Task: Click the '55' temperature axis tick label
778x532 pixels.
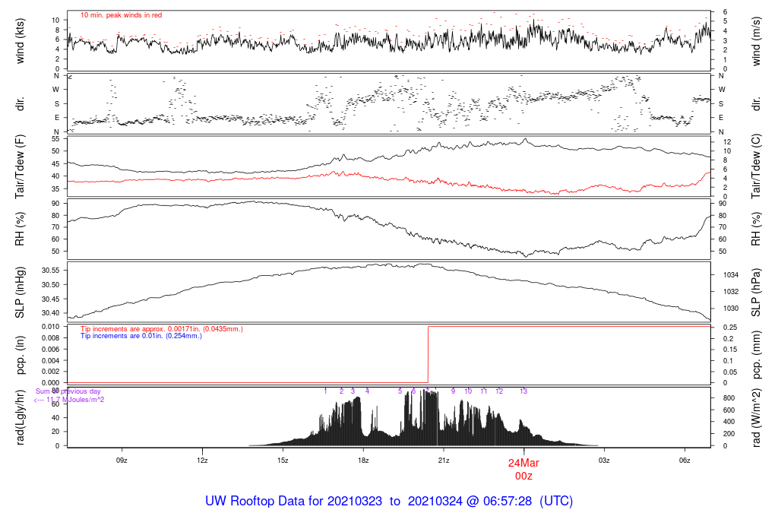Action: tap(55, 139)
